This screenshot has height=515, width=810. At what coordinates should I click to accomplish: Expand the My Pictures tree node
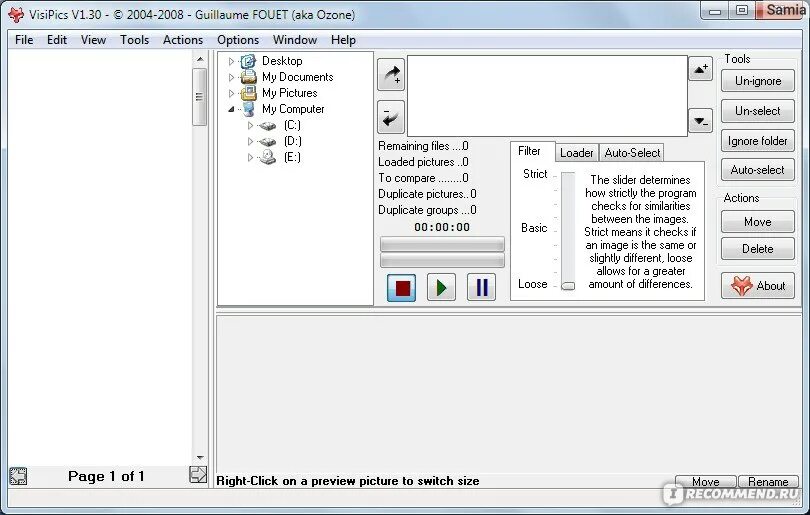[231, 93]
